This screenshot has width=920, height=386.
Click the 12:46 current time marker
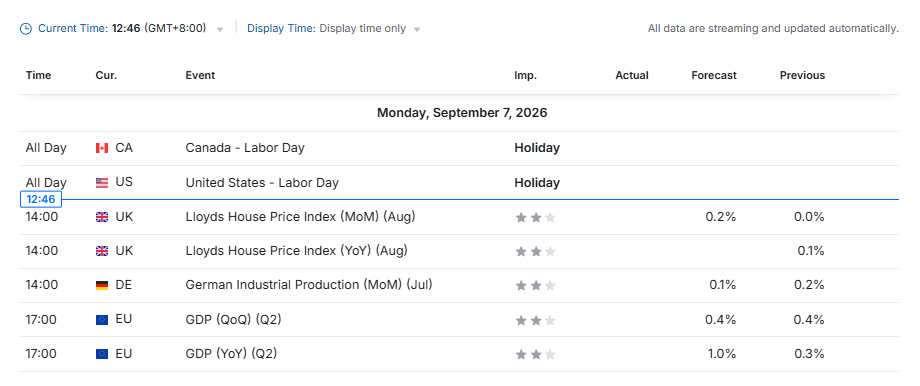(41, 199)
